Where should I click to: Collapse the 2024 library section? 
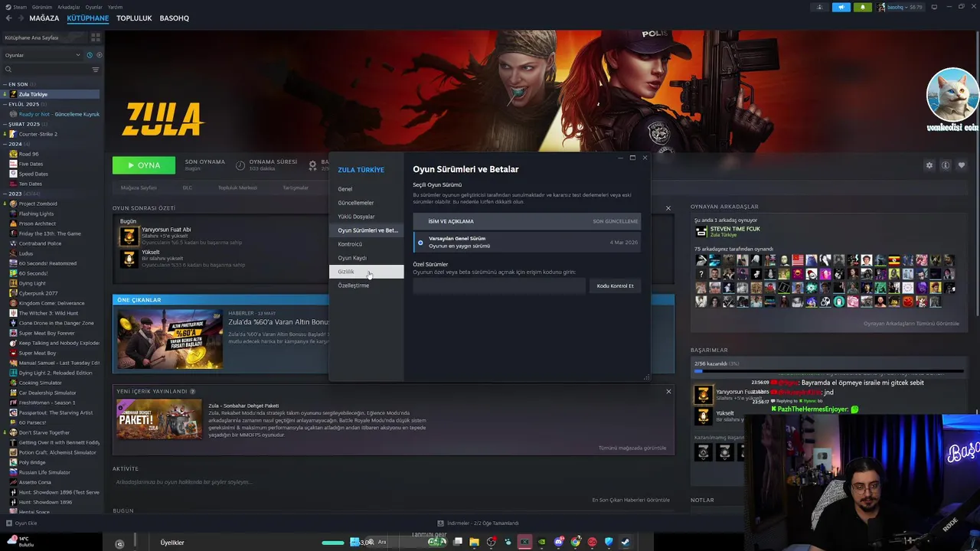5,144
